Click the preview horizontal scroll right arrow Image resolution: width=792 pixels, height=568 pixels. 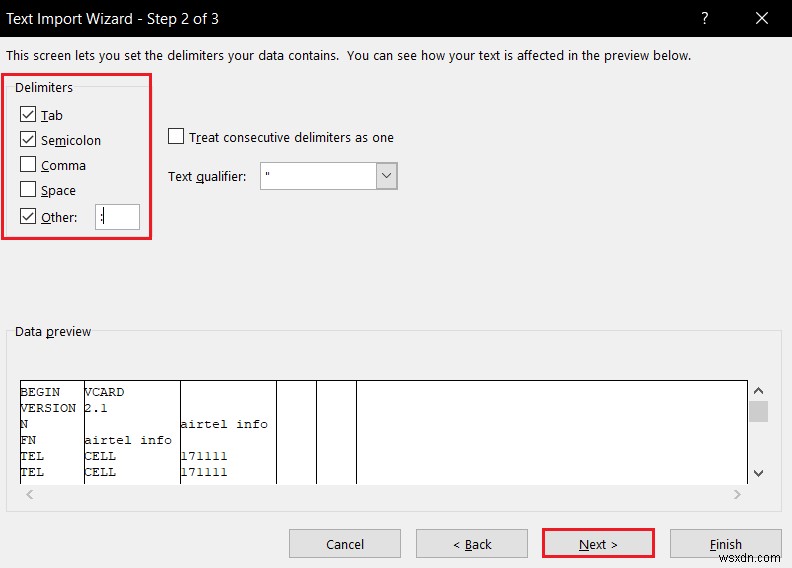[x=737, y=494]
